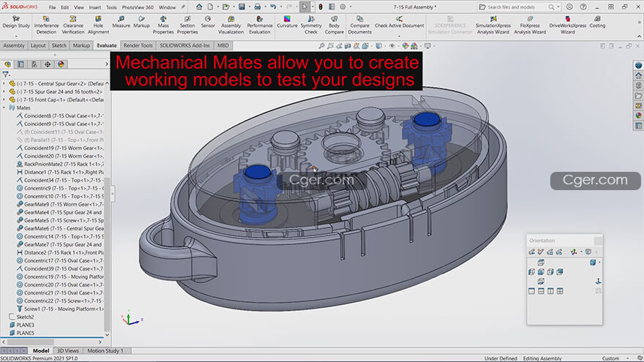Switch to Render Tools tab

[138, 45]
